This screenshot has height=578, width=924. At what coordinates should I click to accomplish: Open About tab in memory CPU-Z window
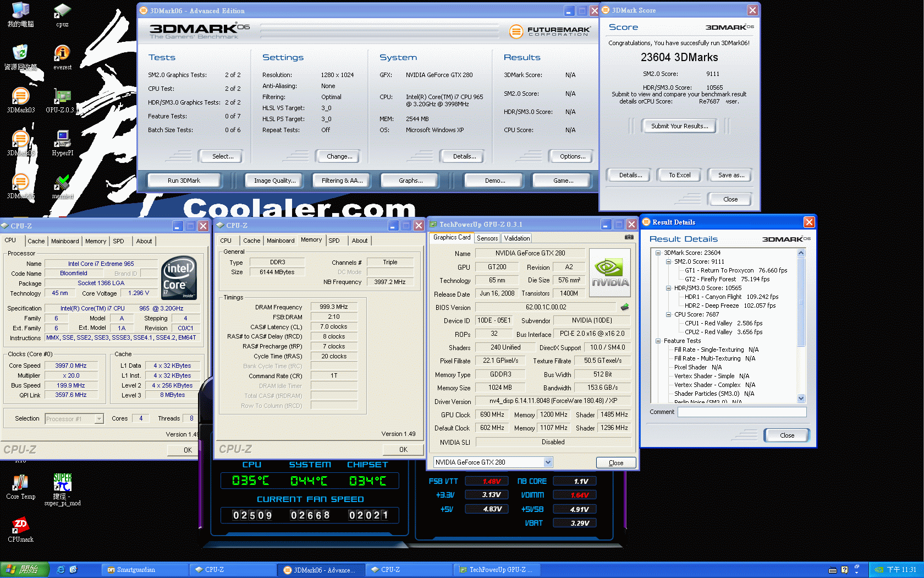tap(360, 241)
